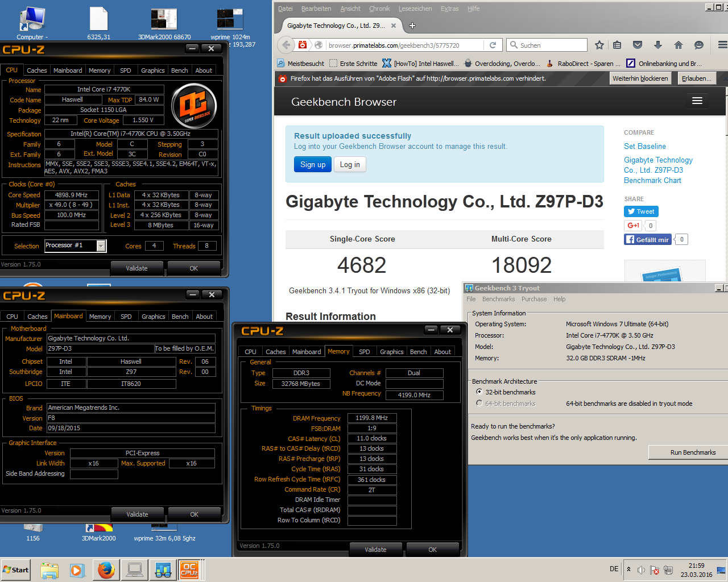The image size is (728, 582).
Task: Toggle the Geekbench Browser navigation menu
Action: click(697, 101)
